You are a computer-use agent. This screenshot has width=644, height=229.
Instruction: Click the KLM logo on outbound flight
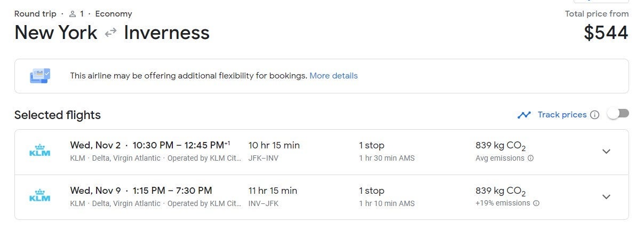click(x=39, y=152)
